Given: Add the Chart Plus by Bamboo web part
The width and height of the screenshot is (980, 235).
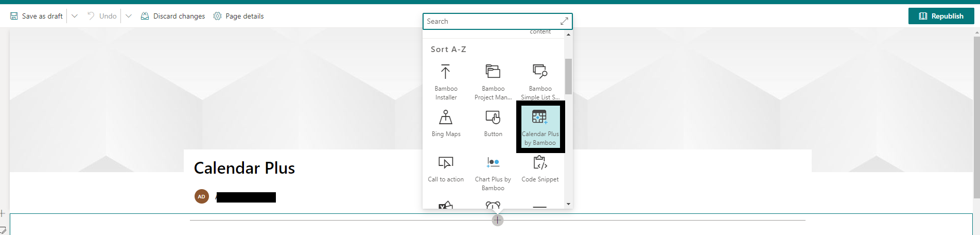Looking at the screenshot, I should pos(493,173).
